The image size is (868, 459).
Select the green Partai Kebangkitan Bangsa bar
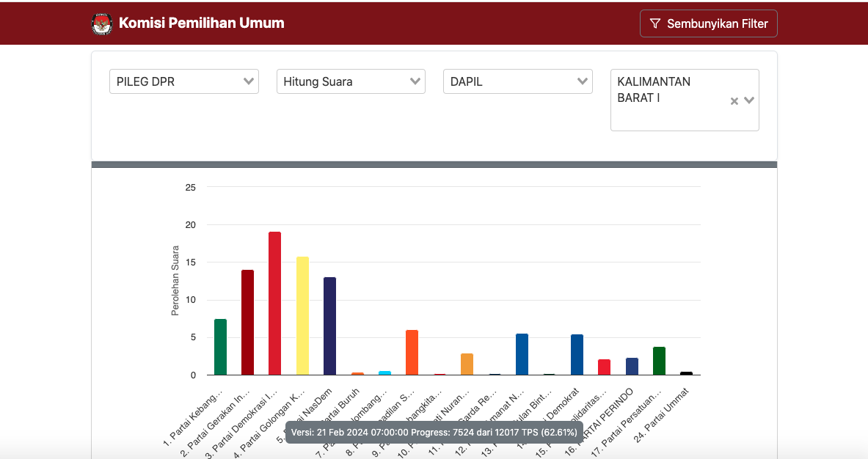coord(220,347)
